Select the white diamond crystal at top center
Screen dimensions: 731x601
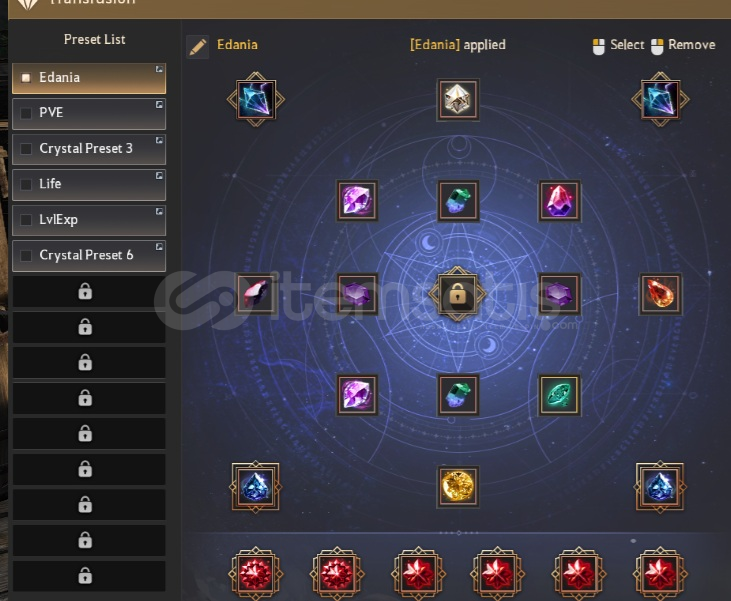coord(458,99)
